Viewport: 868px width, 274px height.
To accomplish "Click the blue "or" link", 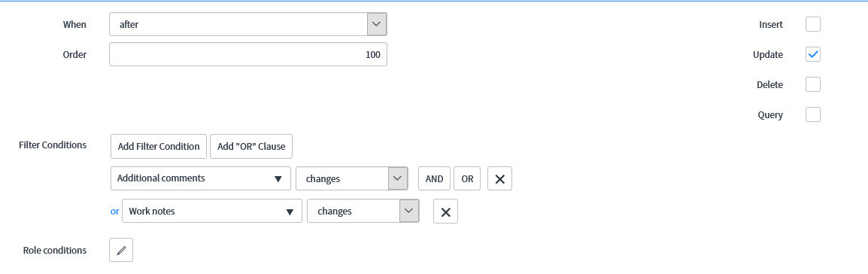I will pyautogui.click(x=114, y=212).
